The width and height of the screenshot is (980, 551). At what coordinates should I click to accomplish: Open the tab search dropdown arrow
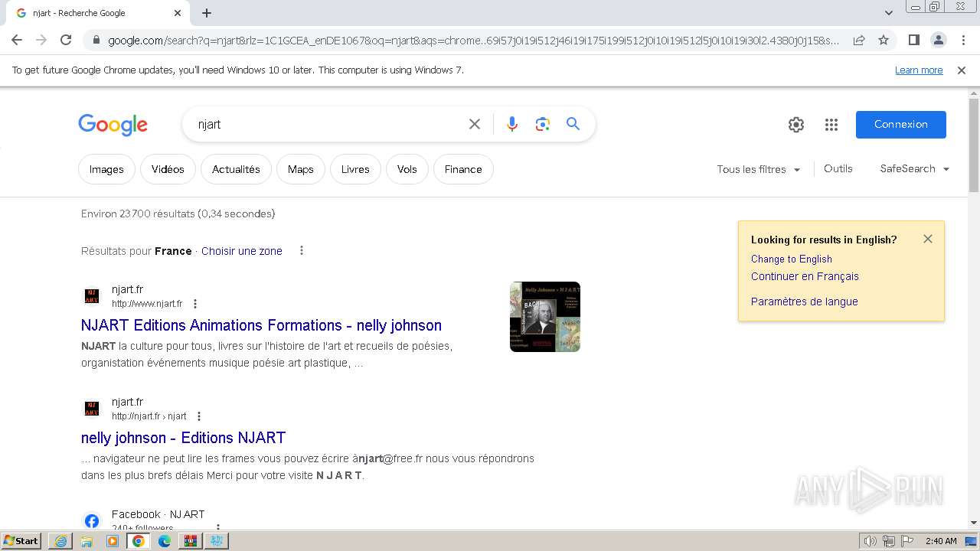[x=889, y=13]
